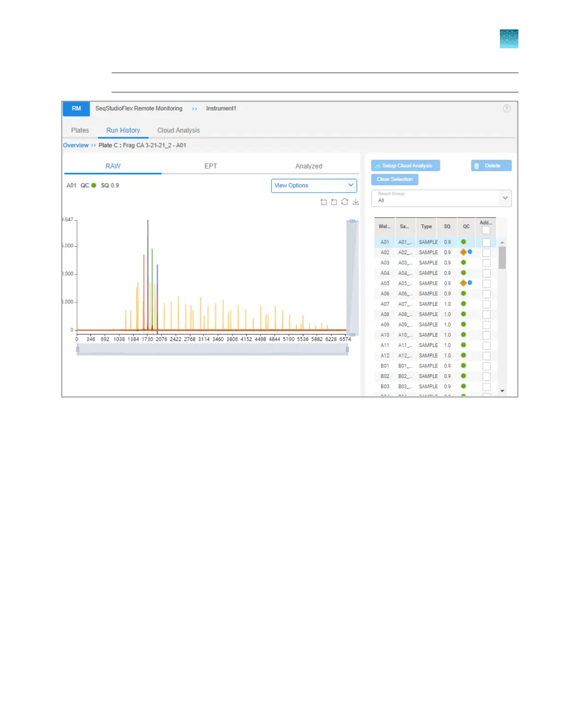Click the Setup Cloud Analysis button
The width and height of the screenshot is (563, 728).
(405, 166)
